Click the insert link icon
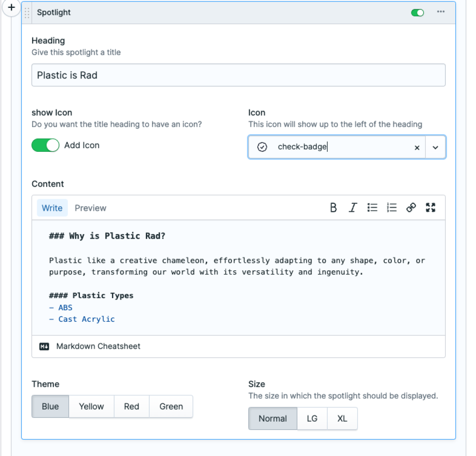476x456 pixels. (x=411, y=208)
